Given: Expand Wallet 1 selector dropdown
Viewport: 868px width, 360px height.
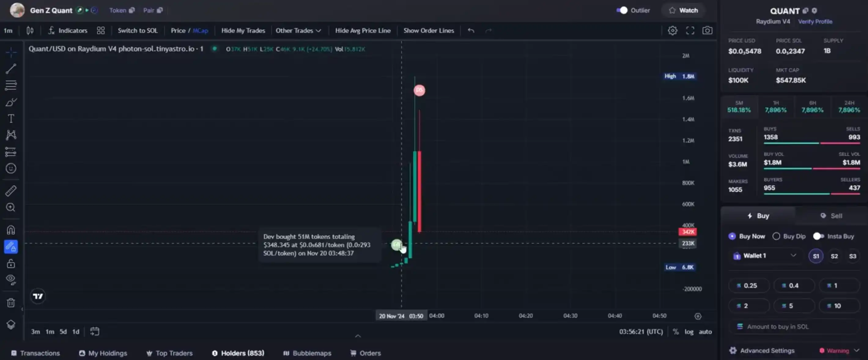Looking at the screenshot, I should pyautogui.click(x=793, y=256).
